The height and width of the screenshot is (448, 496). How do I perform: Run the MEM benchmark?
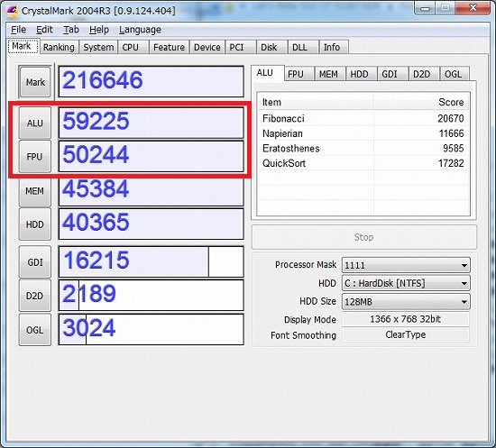coord(35,191)
